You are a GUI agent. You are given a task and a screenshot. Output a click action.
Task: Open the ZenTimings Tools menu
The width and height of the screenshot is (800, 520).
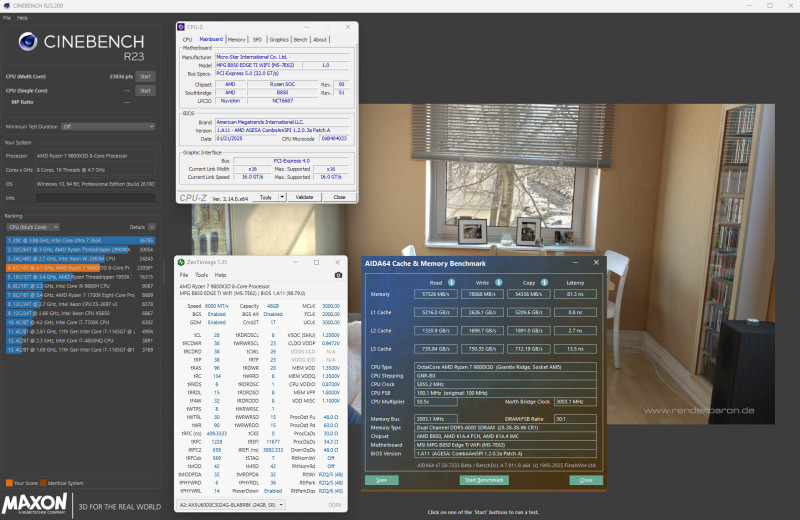(x=202, y=275)
